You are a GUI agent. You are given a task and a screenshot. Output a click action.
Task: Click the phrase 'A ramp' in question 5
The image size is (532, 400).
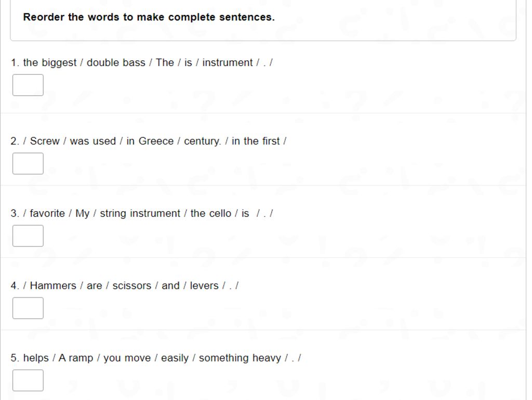pyautogui.click(x=76, y=358)
